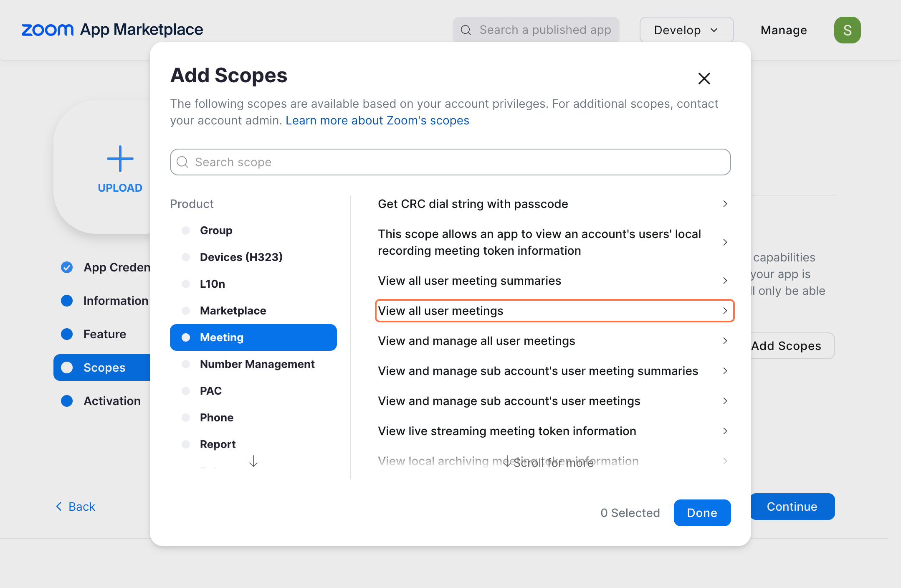The height and width of the screenshot is (588, 901).
Task: Select the Report product
Action: (x=253, y=444)
